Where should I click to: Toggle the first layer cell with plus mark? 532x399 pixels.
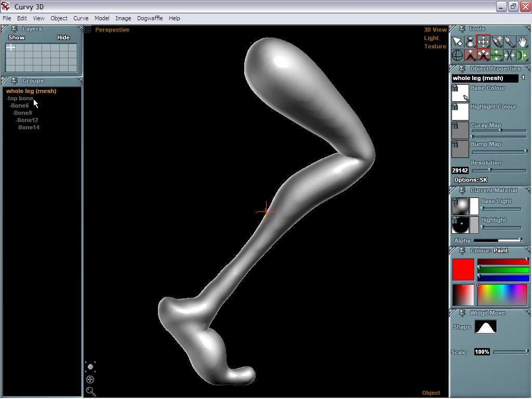click(10, 47)
